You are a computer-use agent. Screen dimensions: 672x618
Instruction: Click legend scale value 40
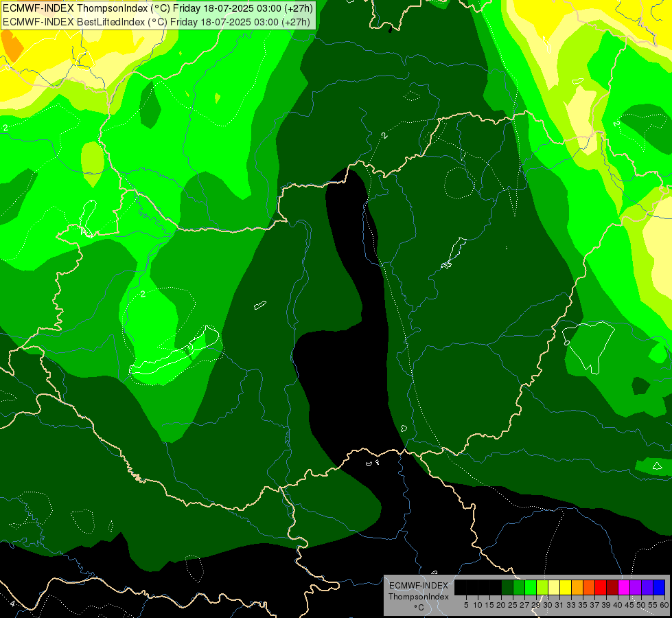click(618, 605)
